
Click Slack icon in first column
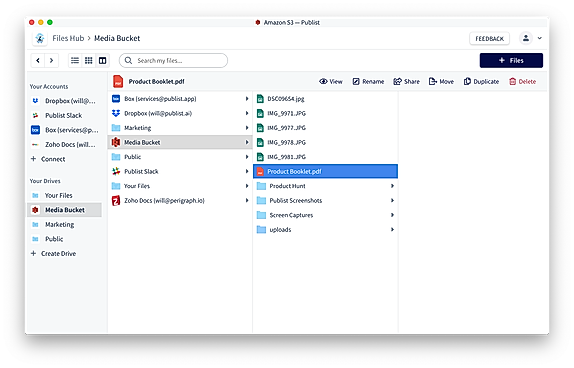click(116, 171)
